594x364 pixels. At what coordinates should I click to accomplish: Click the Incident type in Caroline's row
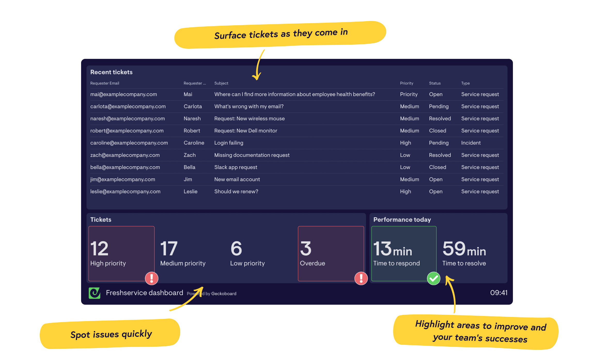(x=471, y=143)
